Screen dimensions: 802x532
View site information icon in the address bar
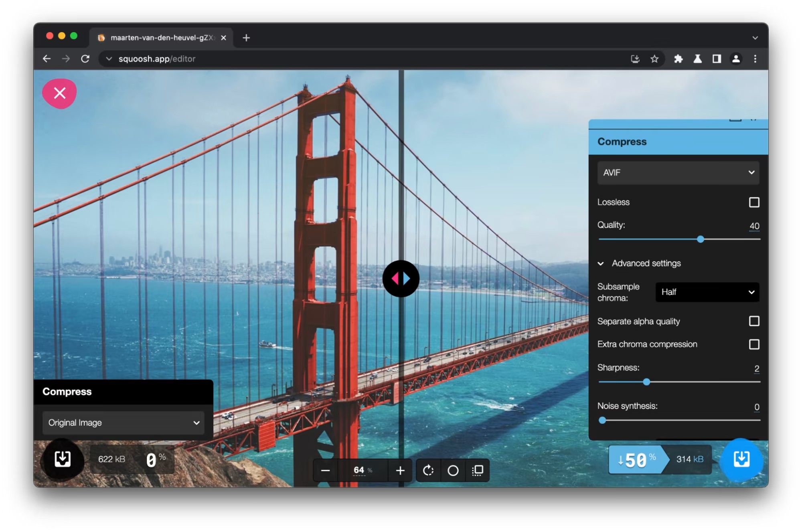[x=109, y=59]
